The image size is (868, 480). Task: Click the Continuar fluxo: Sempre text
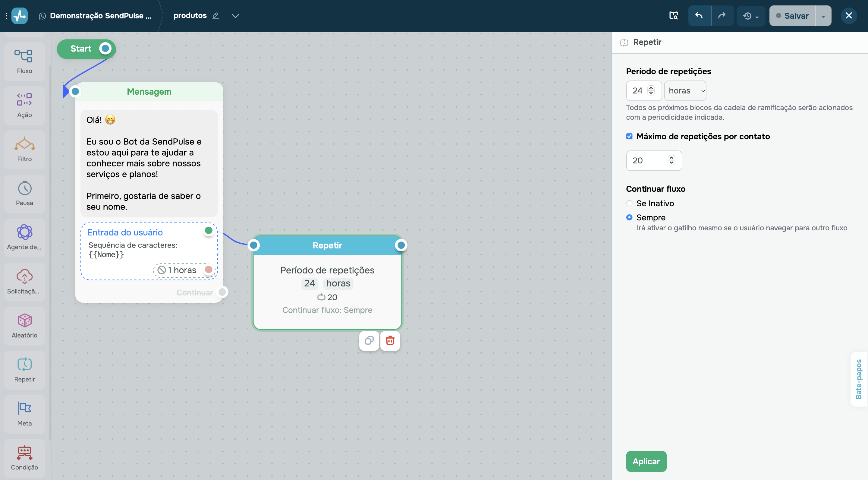pyautogui.click(x=327, y=310)
